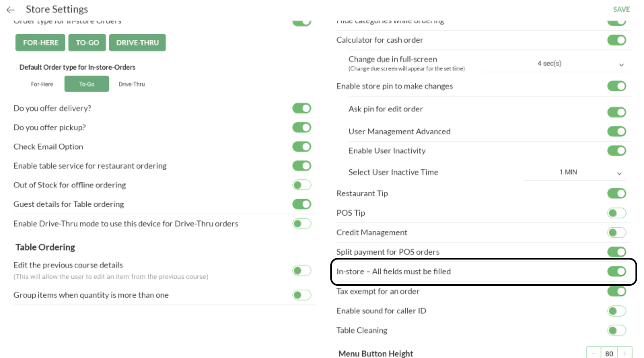Turn on POS Tip toggle
Screen dimensions: 644x358
coord(616,213)
